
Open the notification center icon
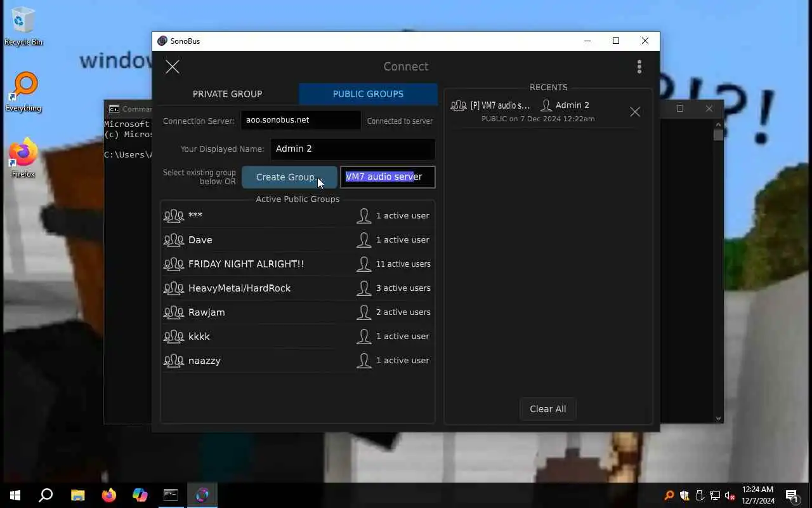792,495
